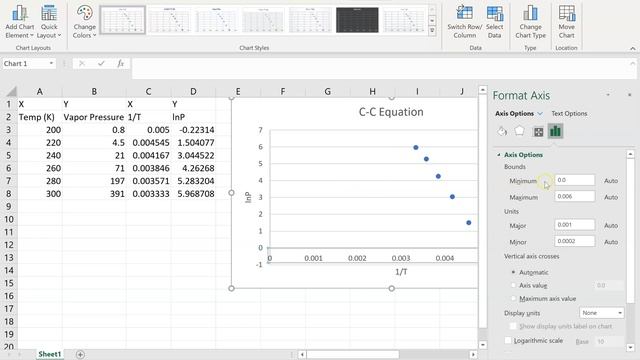The height and width of the screenshot is (360, 640).
Task: Expand the formula bar
Action: coord(632,64)
